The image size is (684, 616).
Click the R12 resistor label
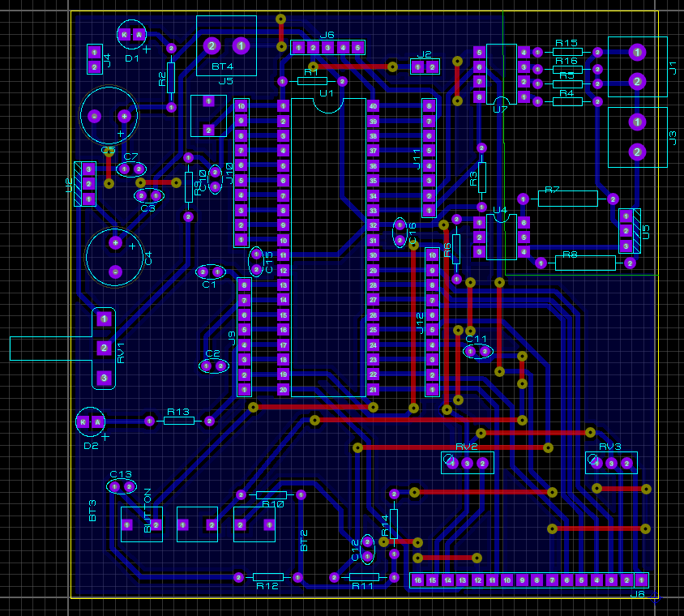(267, 586)
